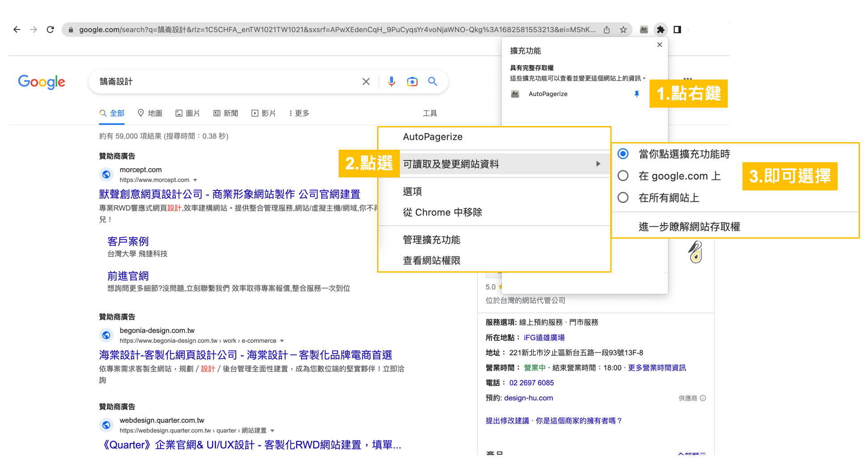Click the browser forward arrow

click(x=34, y=30)
